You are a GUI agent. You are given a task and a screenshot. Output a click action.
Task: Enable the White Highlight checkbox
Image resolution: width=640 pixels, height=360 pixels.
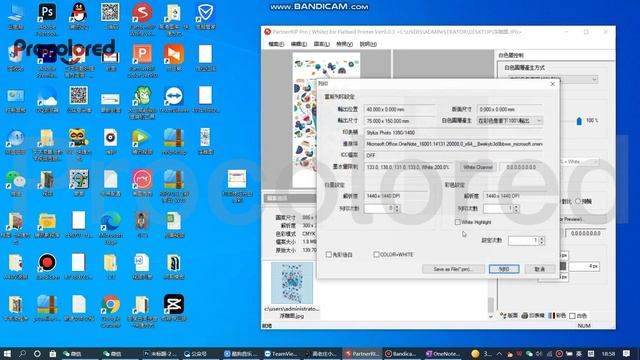pyautogui.click(x=458, y=222)
